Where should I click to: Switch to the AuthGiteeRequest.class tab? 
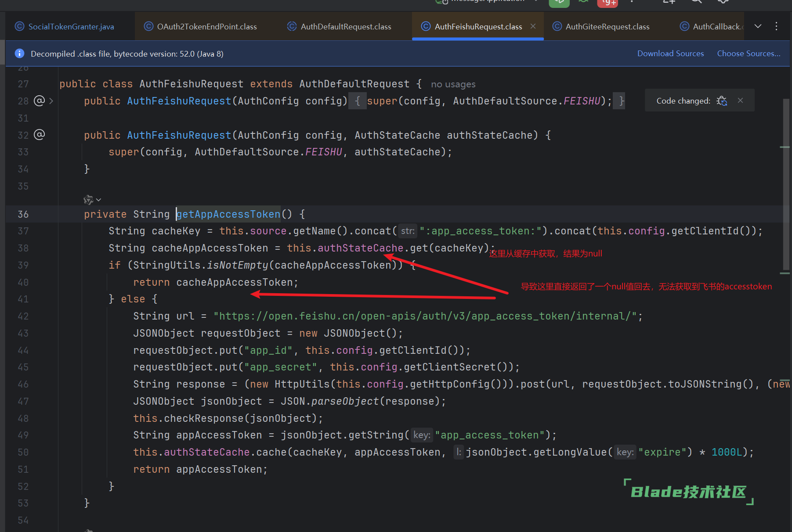click(601, 26)
